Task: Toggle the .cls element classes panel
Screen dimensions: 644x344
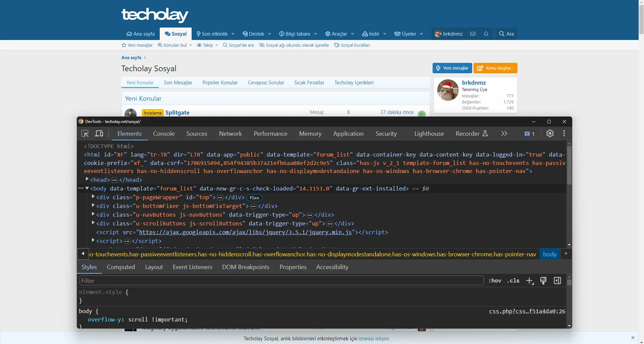Action: tap(513, 281)
